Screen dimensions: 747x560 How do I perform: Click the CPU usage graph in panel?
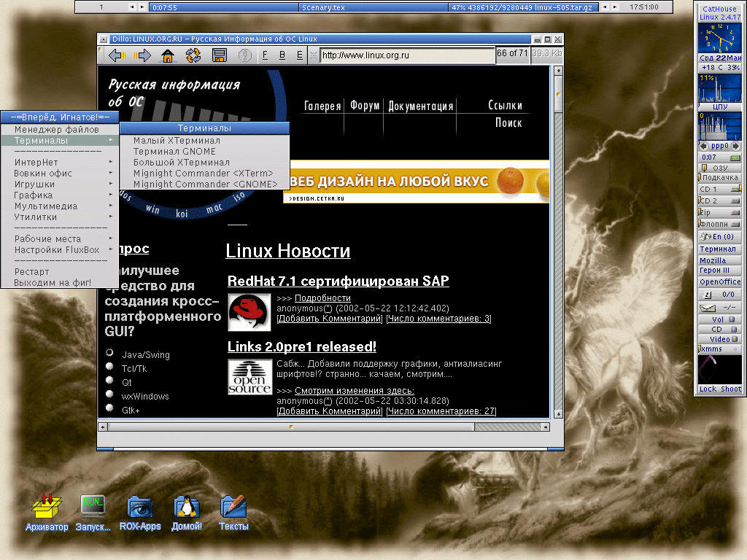point(720,88)
